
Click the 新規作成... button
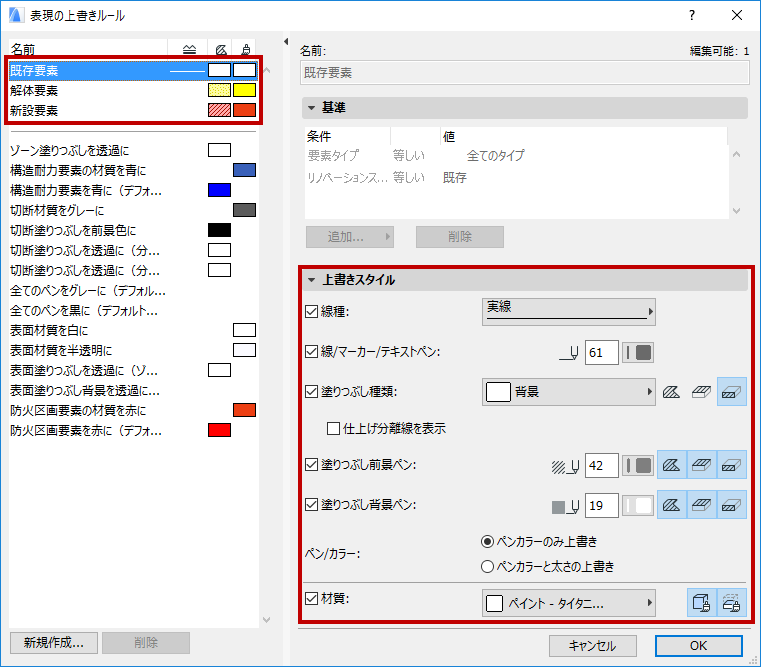[53, 643]
